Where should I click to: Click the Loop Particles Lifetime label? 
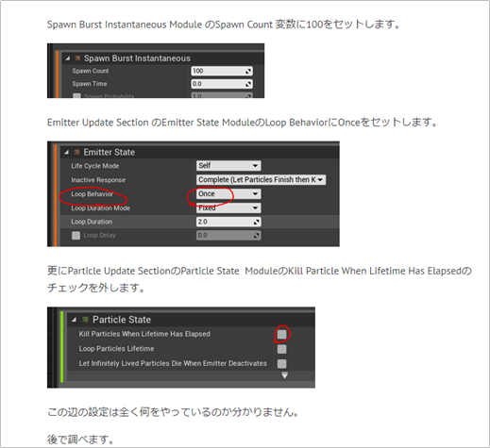point(116,349)
